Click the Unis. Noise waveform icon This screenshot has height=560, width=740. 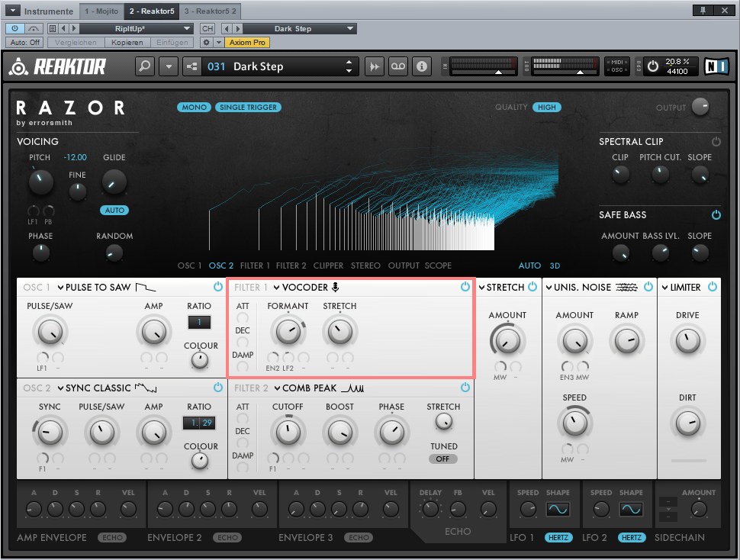tap(627, 287)
